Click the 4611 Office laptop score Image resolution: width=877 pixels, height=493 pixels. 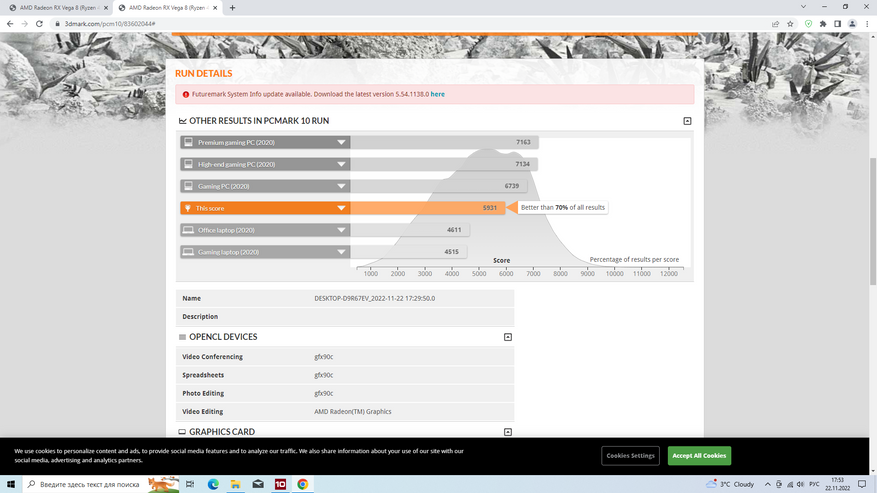click(454, 229)
